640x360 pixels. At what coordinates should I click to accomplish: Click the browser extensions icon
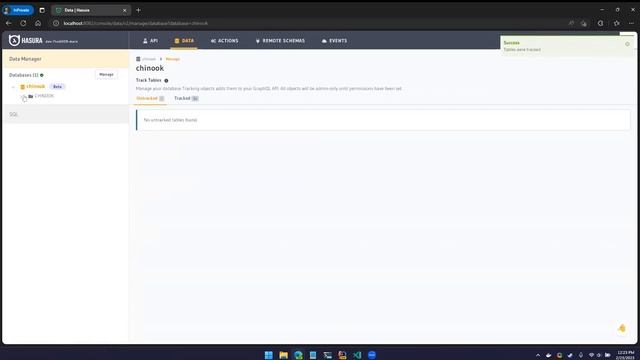600,23
